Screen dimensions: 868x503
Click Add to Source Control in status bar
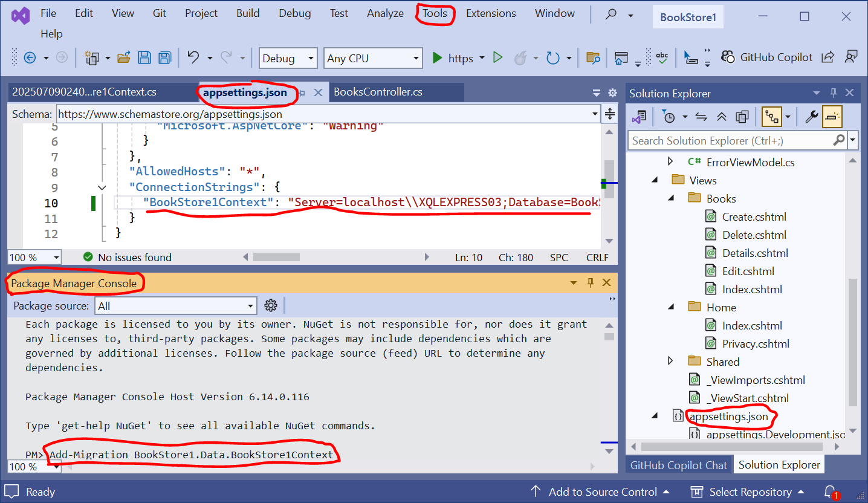600,492
